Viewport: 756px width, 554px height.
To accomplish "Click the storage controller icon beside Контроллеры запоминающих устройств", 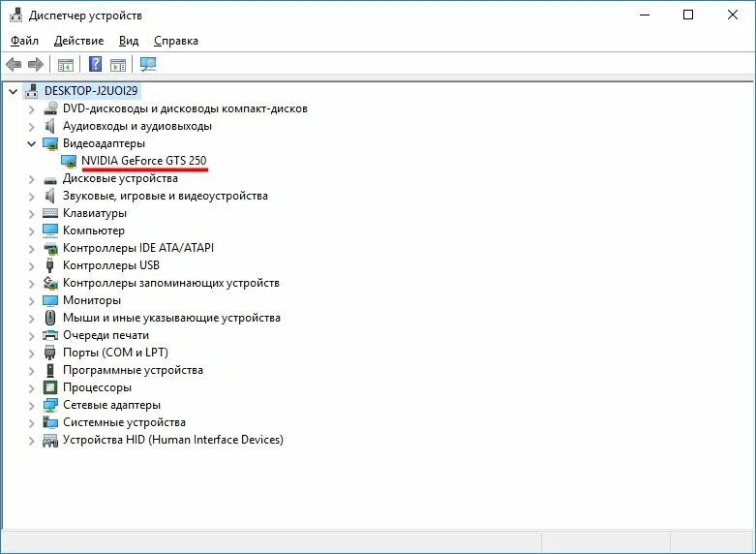I will click(50, 283).
